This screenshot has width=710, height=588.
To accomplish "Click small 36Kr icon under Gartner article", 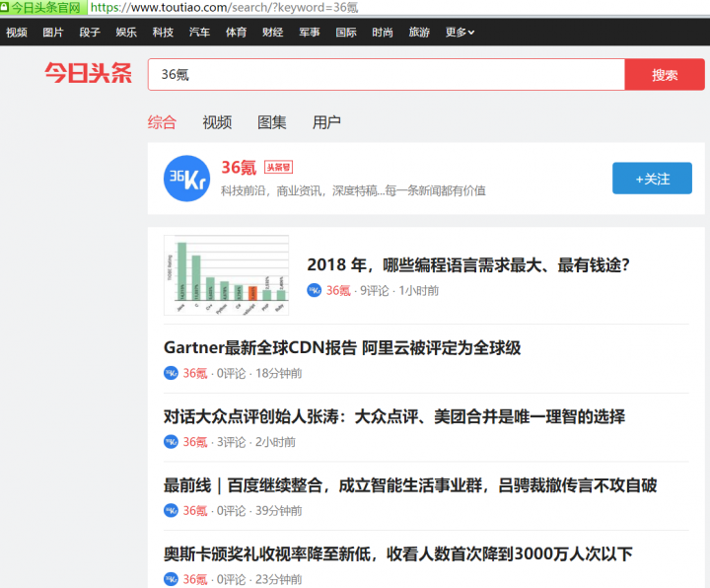I will coord(171,373).
